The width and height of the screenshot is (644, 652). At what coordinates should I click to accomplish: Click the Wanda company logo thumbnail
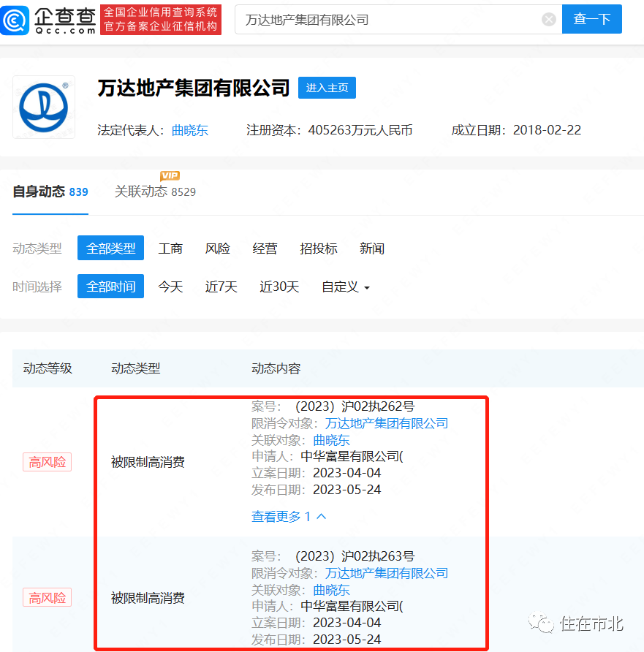pos(44,107)
